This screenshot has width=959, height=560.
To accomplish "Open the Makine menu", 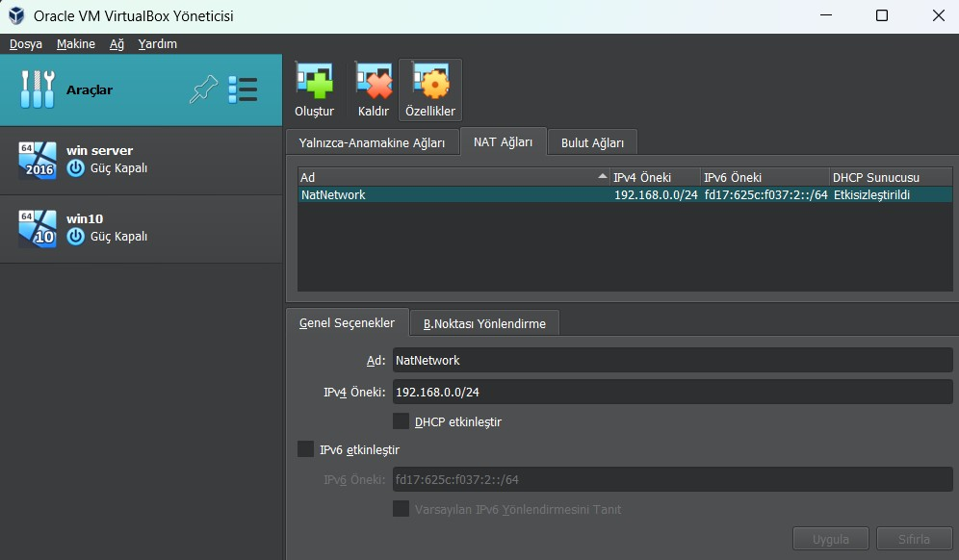I will 76,44.
